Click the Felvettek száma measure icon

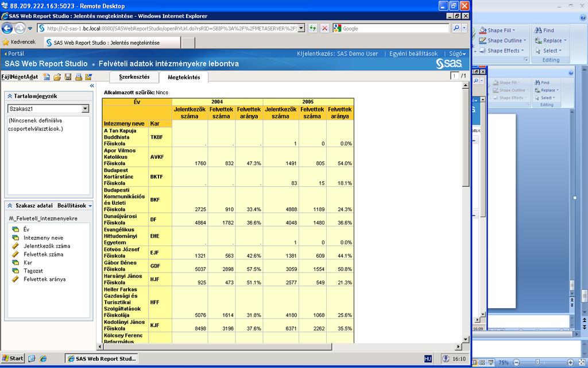point(16,254)
